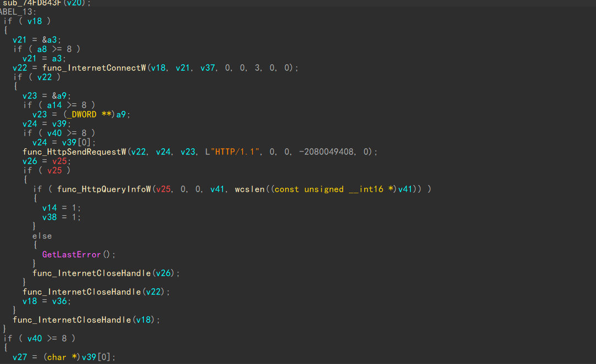Image resolution: width=596 pixels, height=364 pixels.
Task: Click func_InternetCloseHandle called with v26
Action: tap(91, 273)
